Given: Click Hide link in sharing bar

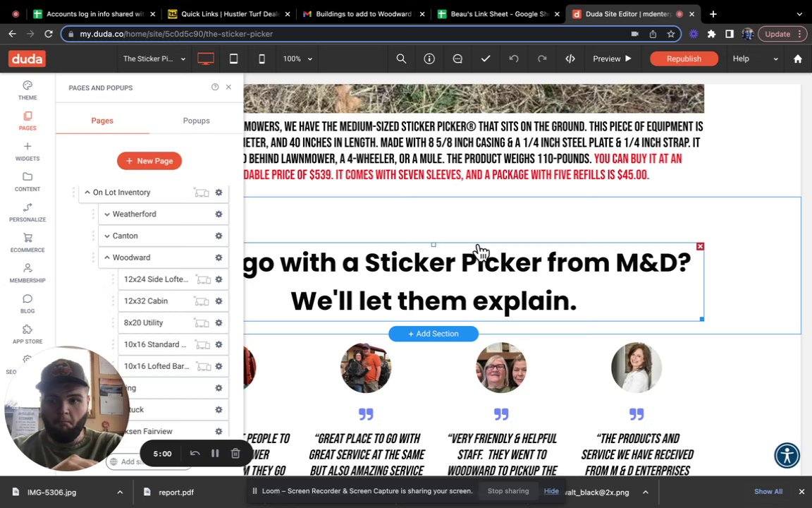Looking at the screenshot, I should click(551, 491).
